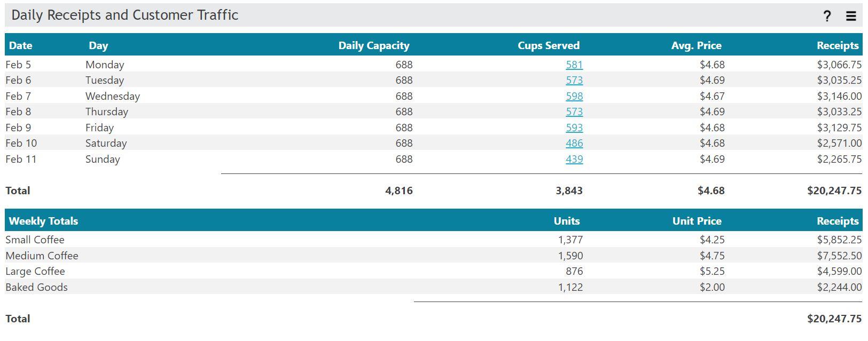Sort by the Receipts column header
Viewport: 868px width, 341px height.
coord(836,45)
